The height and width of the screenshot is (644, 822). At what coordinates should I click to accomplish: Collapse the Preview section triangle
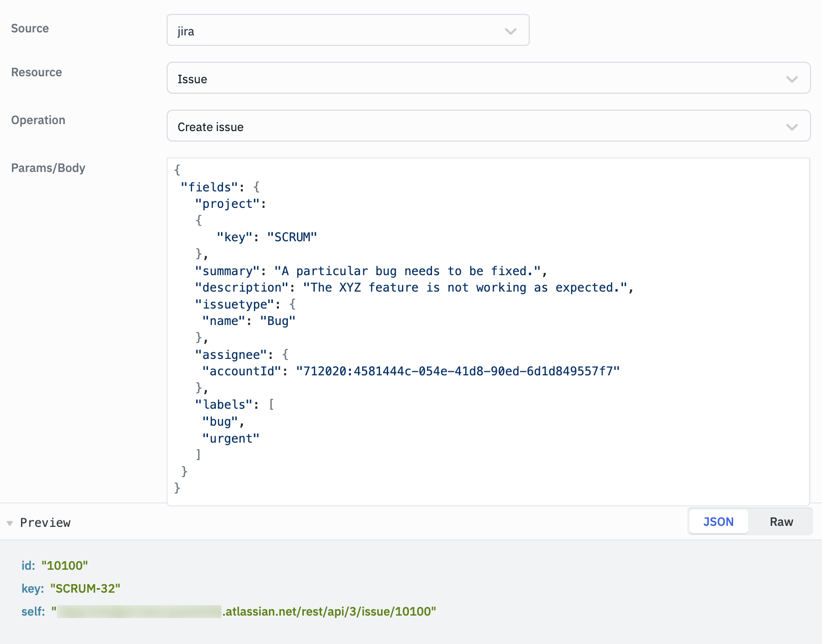9,523
